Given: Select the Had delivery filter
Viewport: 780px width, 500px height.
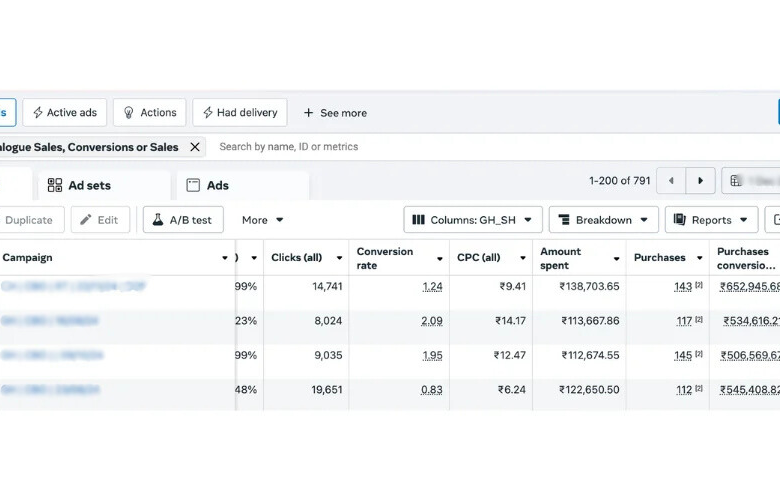Looking at the screenshot, I should (x=239, y=113).
